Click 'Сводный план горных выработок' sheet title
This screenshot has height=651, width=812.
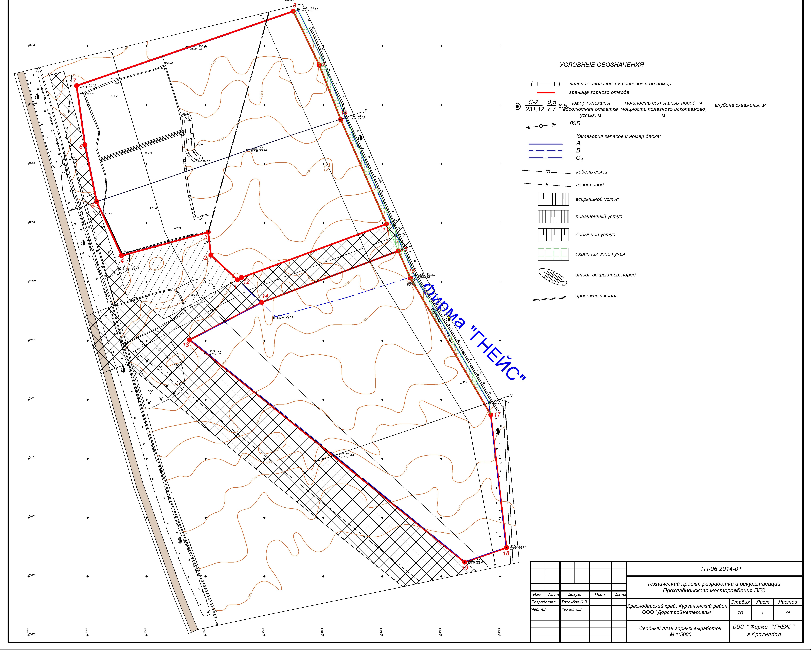point(680,628)
